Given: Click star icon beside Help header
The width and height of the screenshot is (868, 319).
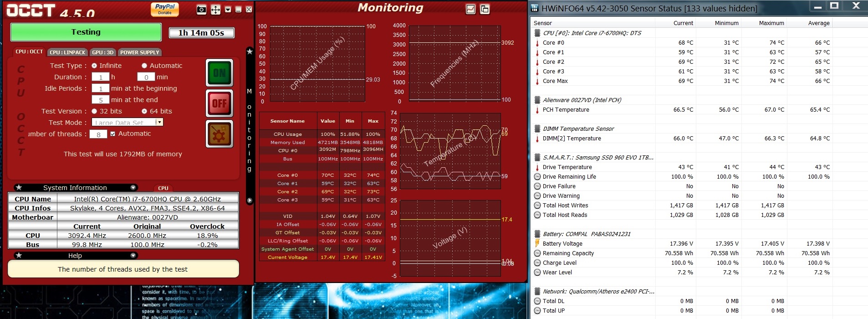Looking at the screenshot, I should tap(19, 256).
